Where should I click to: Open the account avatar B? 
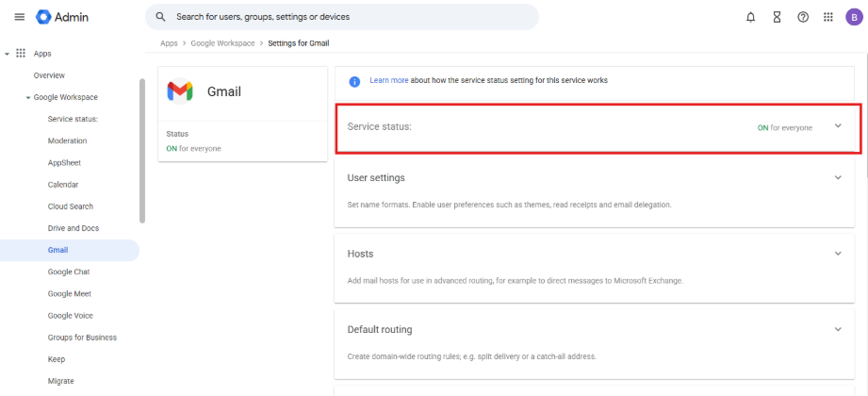pyautogui.click(x=854, y=17)
